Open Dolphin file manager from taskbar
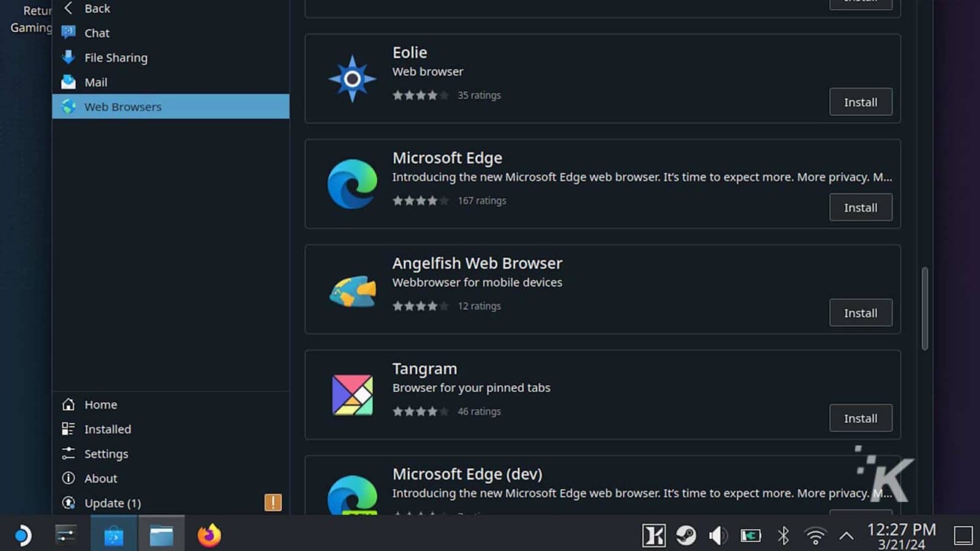Image resolution: width=980 pixels, height=551 pixels. (161, 535)
